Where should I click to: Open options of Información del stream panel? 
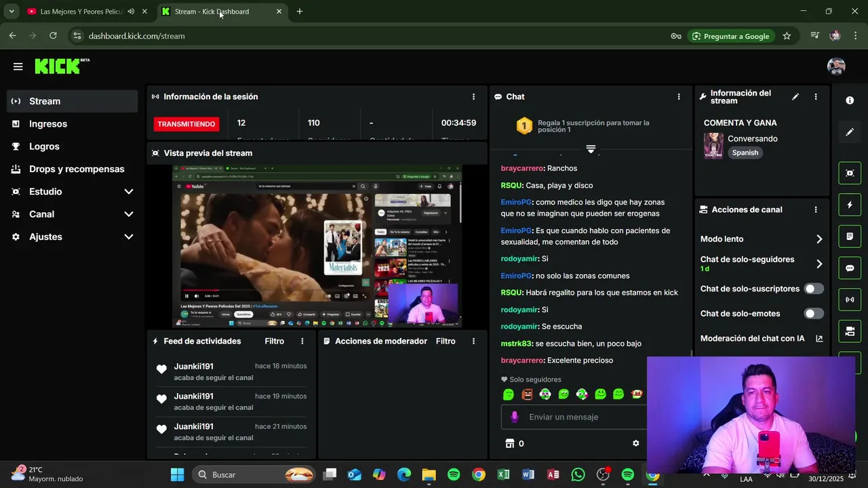coord(816,97)
